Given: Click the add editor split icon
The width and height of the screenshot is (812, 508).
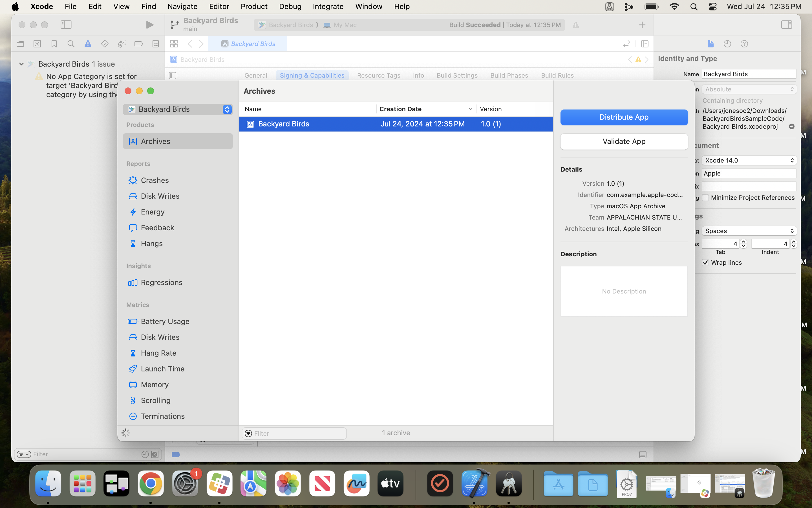Looking at the screenshot, I should pyautogui.click(x=645, y=44).
